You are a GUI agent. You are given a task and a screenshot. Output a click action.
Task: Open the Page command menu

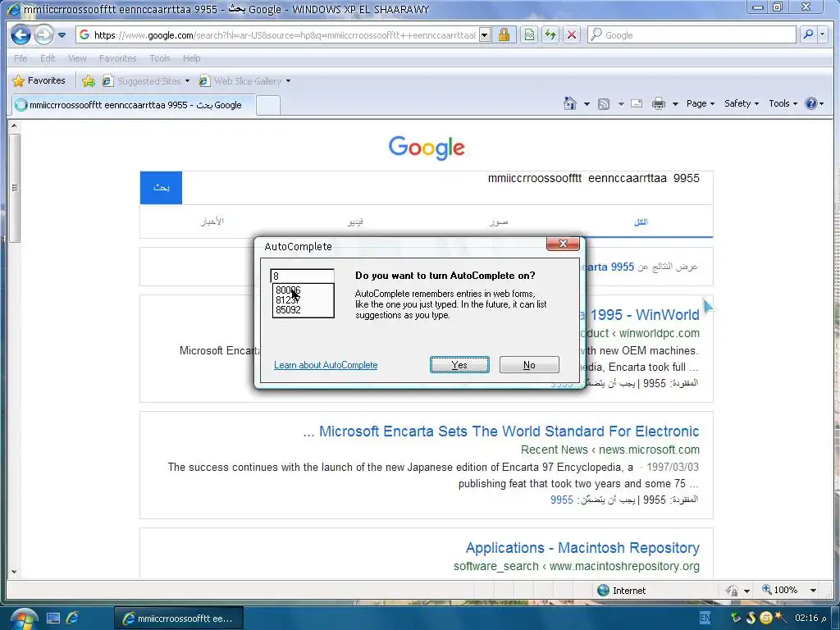pos(701,104)
